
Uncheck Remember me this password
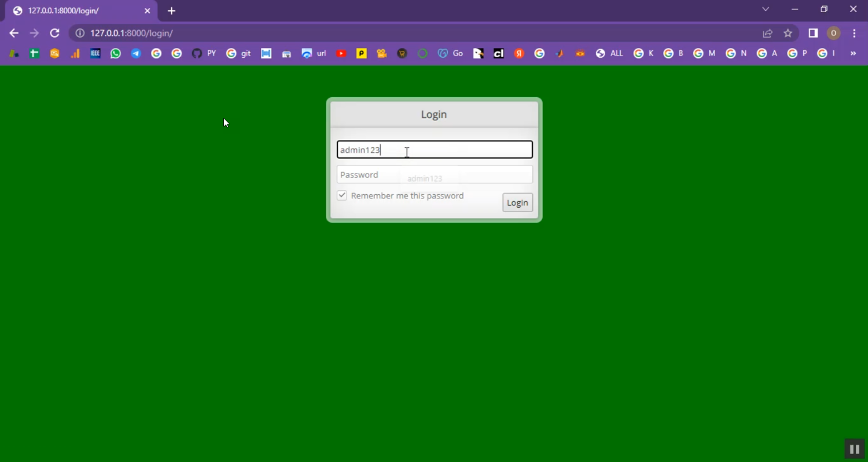coord(342,195)
